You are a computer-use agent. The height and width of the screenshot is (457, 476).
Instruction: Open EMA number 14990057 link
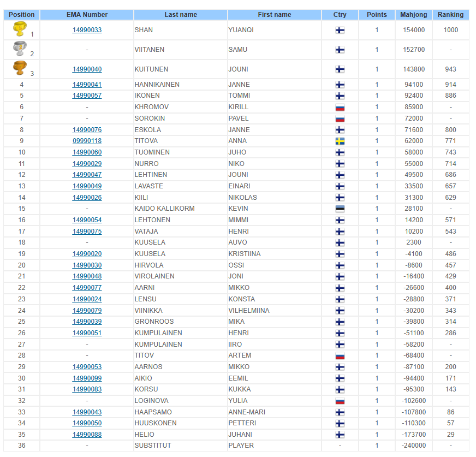(87, 96)
